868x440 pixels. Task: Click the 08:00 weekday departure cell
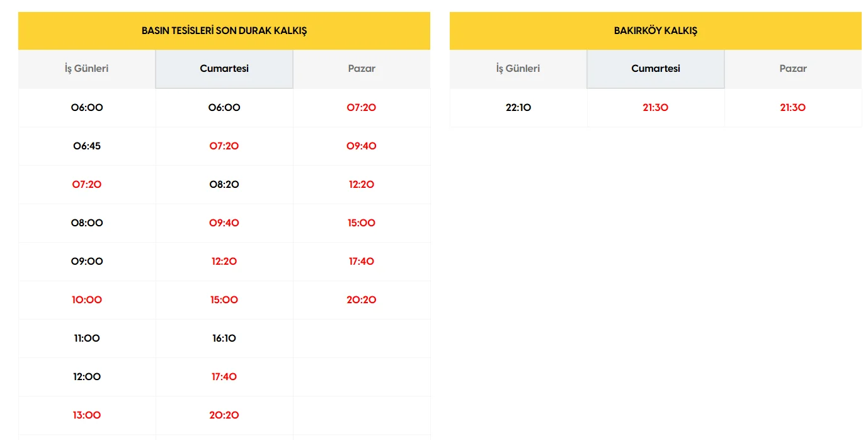coord(87,223)
